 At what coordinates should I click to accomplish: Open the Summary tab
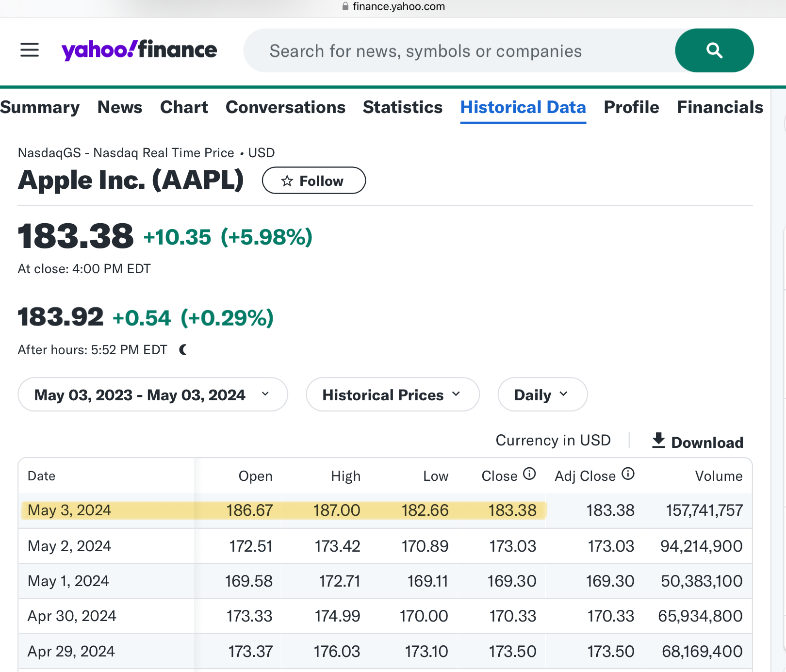40,107
